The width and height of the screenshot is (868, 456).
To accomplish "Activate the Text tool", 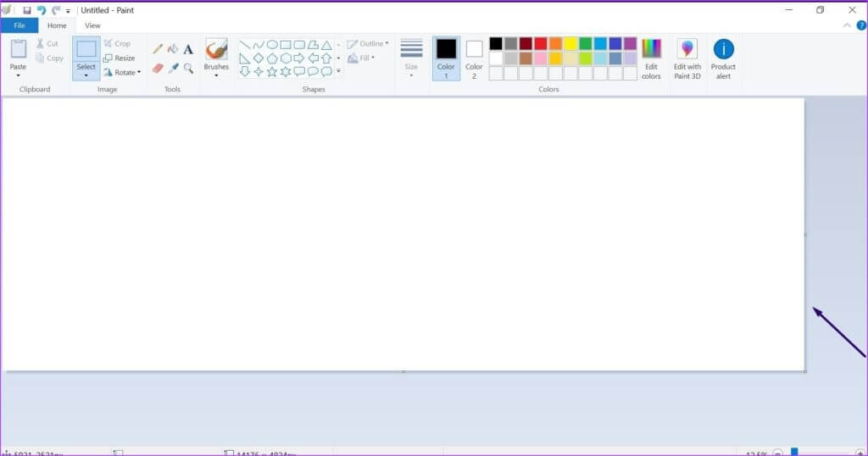I will tap(188, 49).
